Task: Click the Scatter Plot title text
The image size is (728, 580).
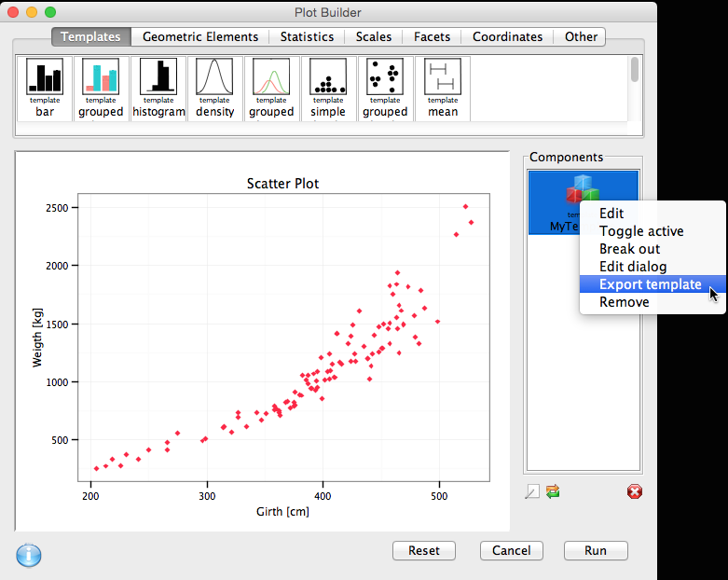Action: tap(282, 184)
